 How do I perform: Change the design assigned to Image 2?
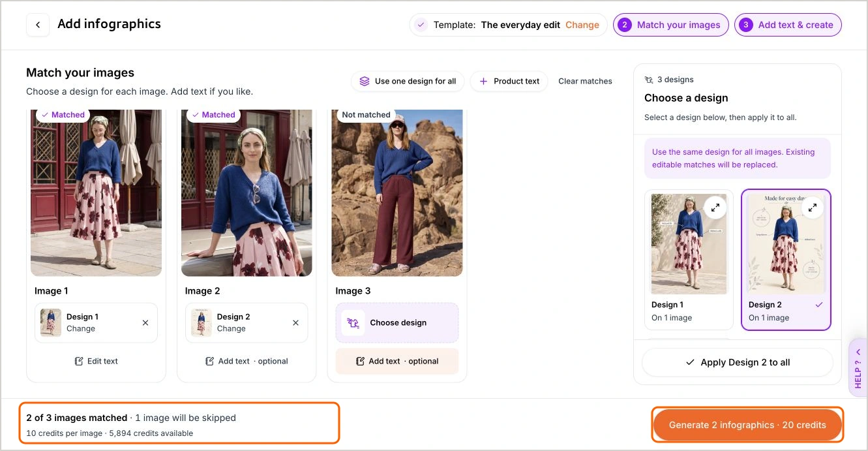pos(232,329)
